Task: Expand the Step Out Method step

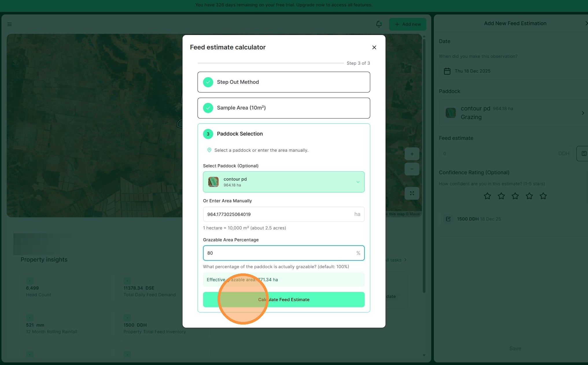Action: pyautogui.click(x=283, y=82)
